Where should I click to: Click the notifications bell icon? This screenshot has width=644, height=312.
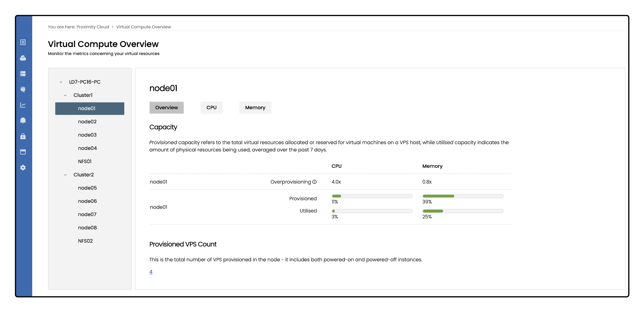point(23,120)
